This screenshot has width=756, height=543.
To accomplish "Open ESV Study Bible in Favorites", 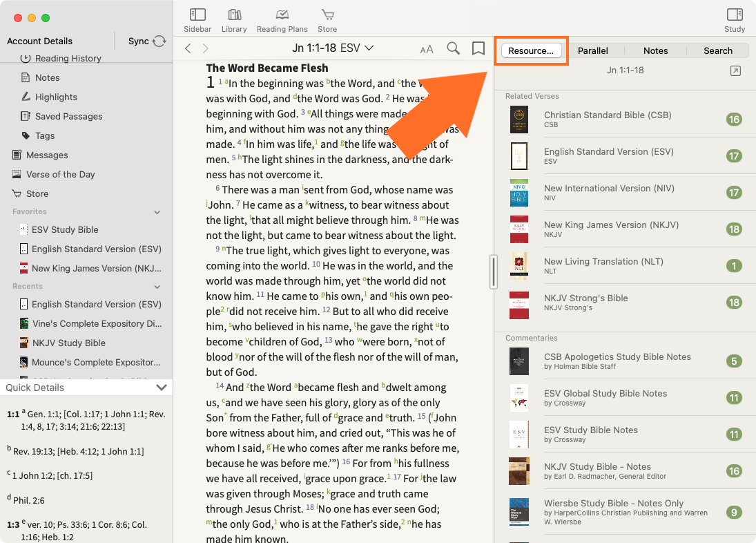I will (59, 229).
